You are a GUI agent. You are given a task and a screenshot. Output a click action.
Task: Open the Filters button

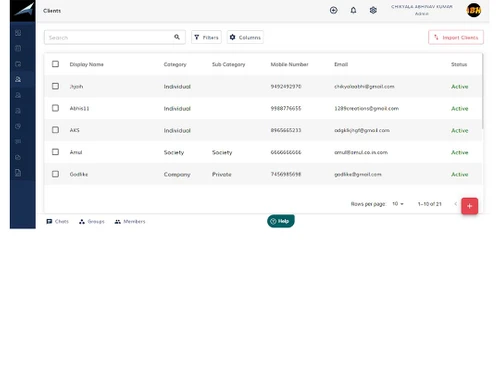[x=206, y=37]
